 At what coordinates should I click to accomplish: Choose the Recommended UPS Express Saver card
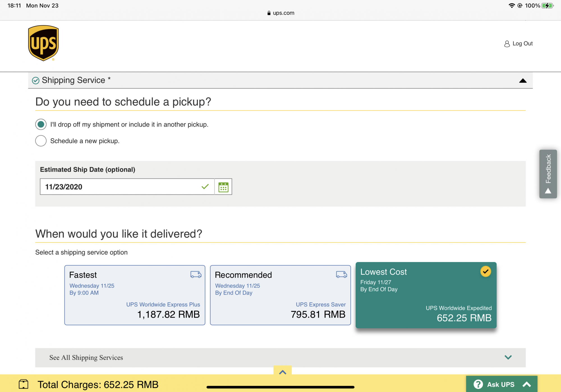click(280, 295)
